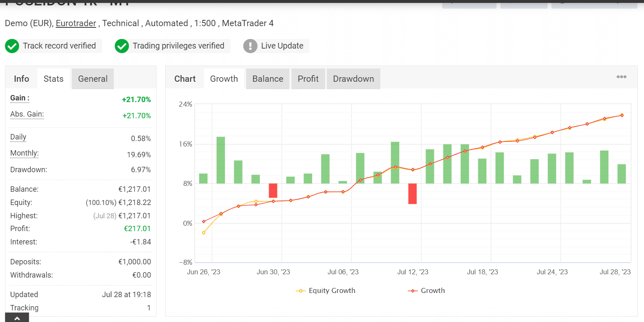Switch to the Stats tab

[x=54, y=79]
